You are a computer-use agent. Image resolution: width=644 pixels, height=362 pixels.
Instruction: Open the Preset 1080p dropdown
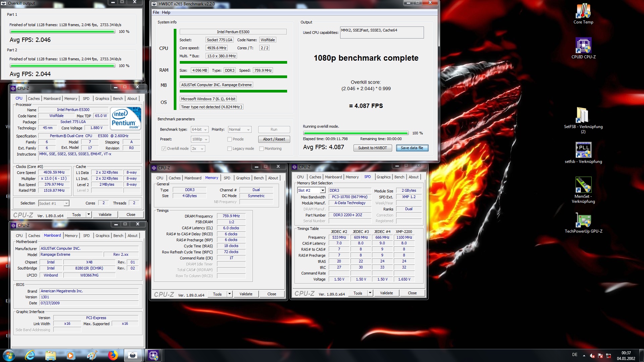200,139
